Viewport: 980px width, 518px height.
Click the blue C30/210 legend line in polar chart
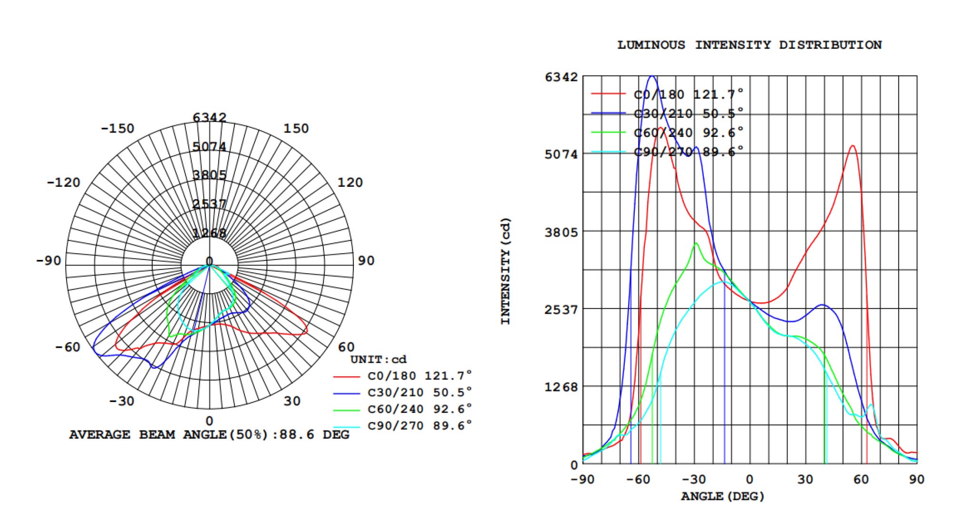[x=346, y=393]
